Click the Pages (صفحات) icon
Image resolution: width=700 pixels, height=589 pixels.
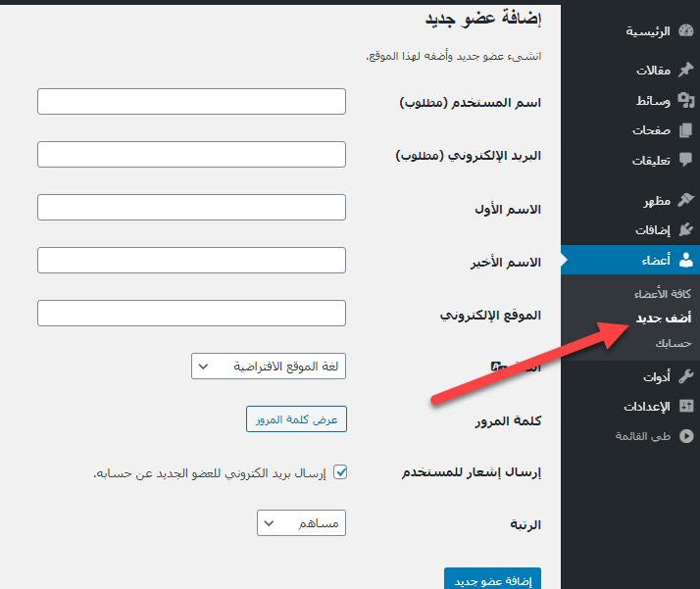[x=685, y=130]
